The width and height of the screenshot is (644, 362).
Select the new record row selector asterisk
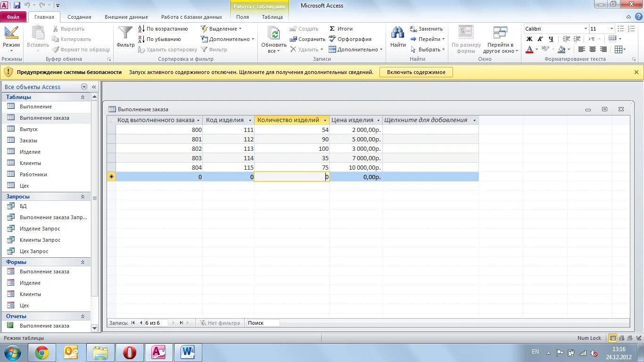pos(111,177)
